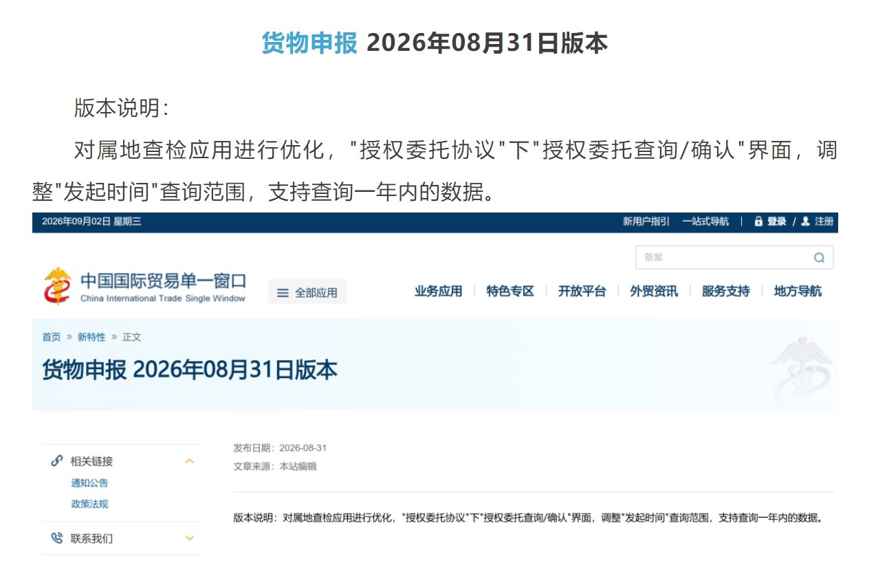This screenshot has height=588, width=876.
Task: Click the lock icon beside 登录
Action: click(x=758, y=221)
